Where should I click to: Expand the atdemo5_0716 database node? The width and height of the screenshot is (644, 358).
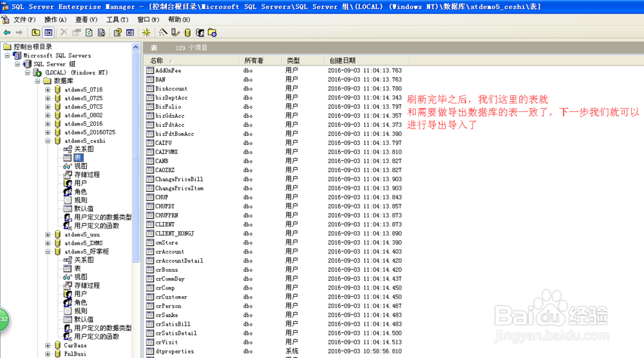[48, 89]
